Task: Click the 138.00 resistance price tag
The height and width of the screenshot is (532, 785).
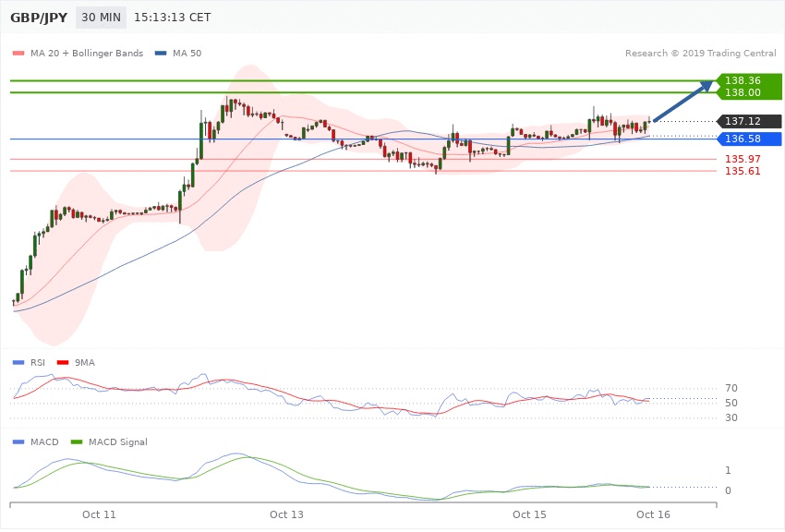Action: [747, 92]
